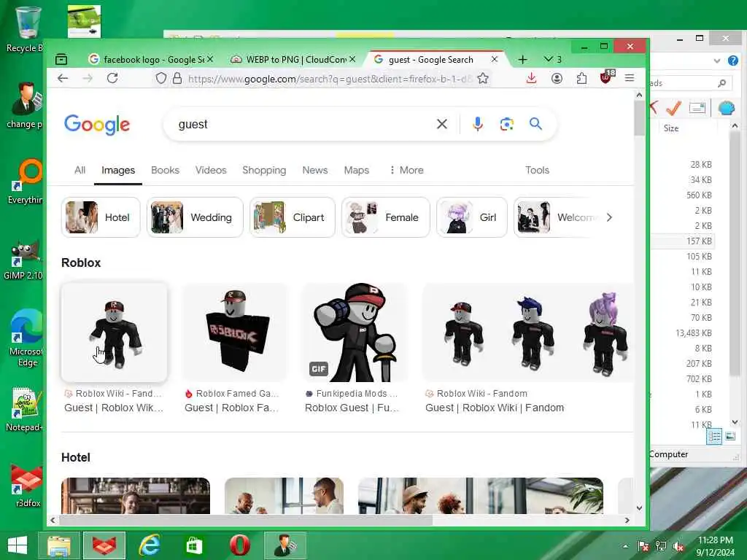
Task: Close the guest - Google Search tab
Action: click(x=495, y=59)
